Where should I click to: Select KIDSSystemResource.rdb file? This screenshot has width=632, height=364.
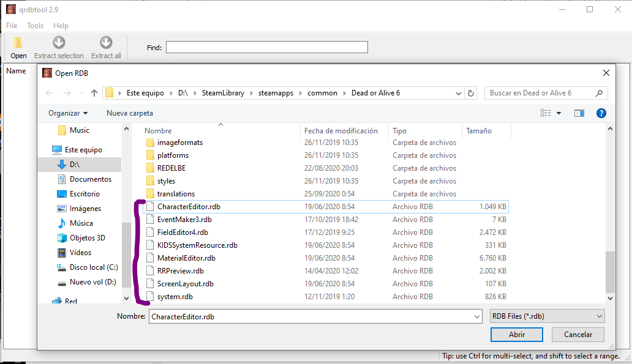point(197,245)
